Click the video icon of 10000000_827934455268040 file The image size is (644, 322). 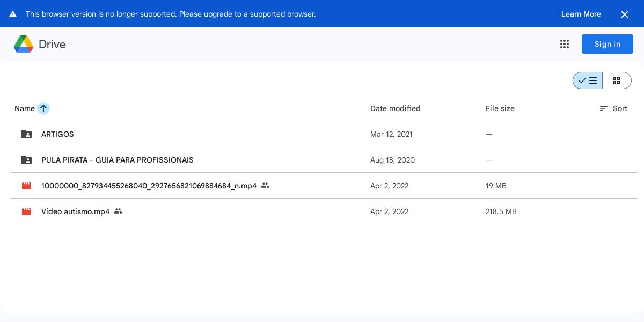pyautogui.click(x=26, y=186)
